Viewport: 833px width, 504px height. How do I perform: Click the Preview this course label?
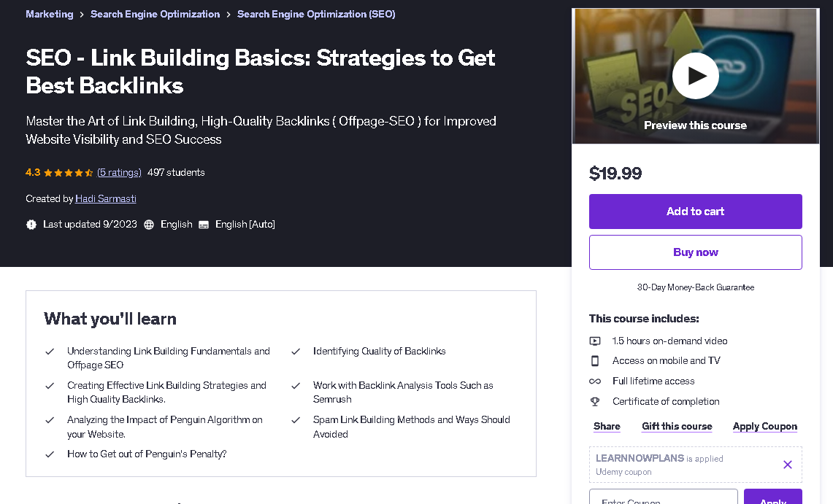[x=696, y=125]
